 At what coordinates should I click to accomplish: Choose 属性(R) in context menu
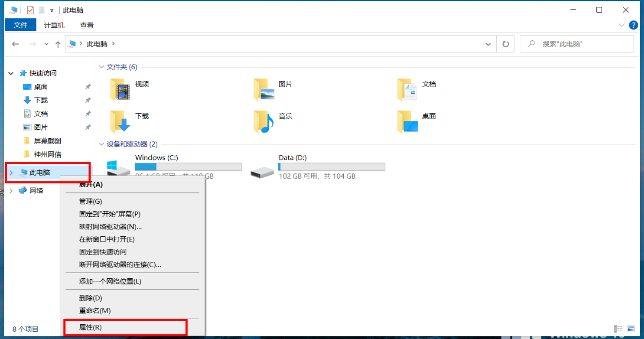pos(133,327)
